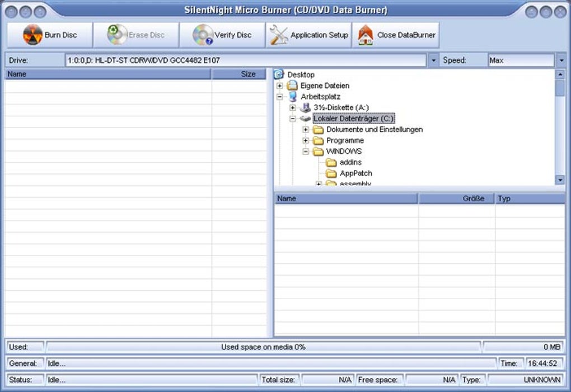Image resolution: width=571 pixels, height=392 pixels.
Task: Select Arbeitsplatz in the tree
Action: [x=320, y=97]
